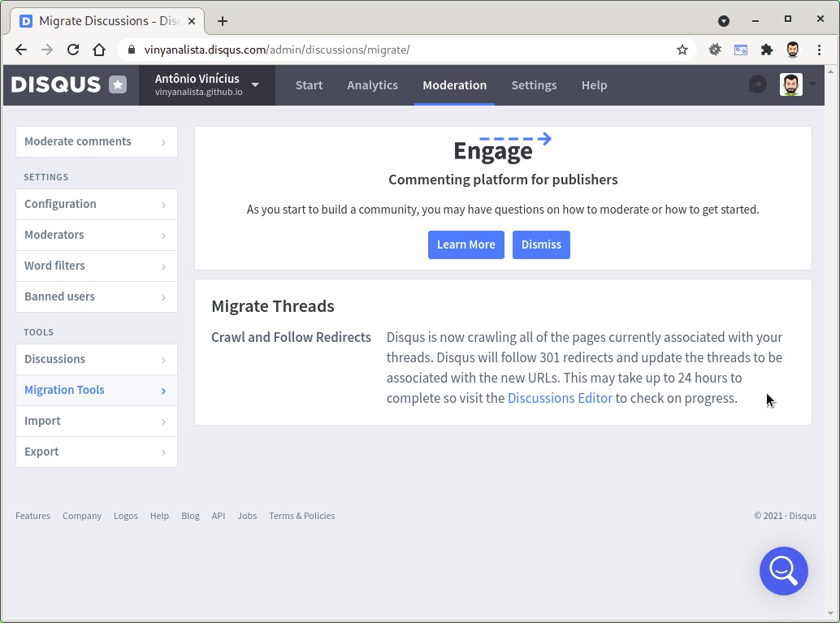Image resolution: width=840 pixels, height=623 pixels.
Task: Close the Migrate Discussions tab
Action: pyautogui.click(x=192, y=21)
